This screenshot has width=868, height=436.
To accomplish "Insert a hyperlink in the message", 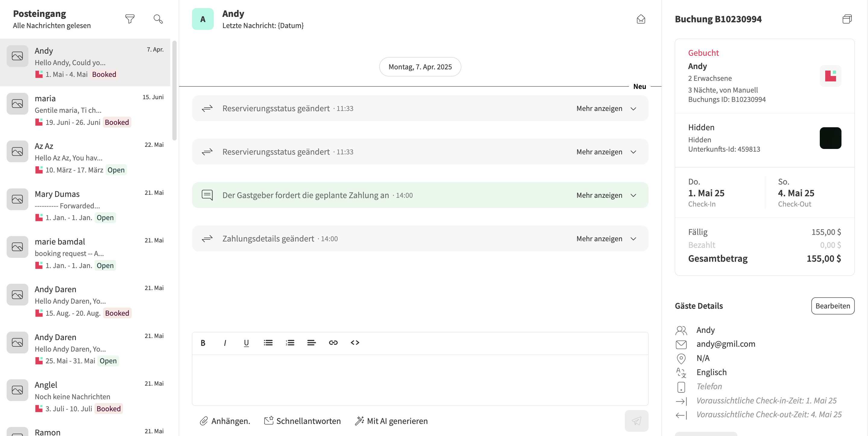I will click(333, 343).
